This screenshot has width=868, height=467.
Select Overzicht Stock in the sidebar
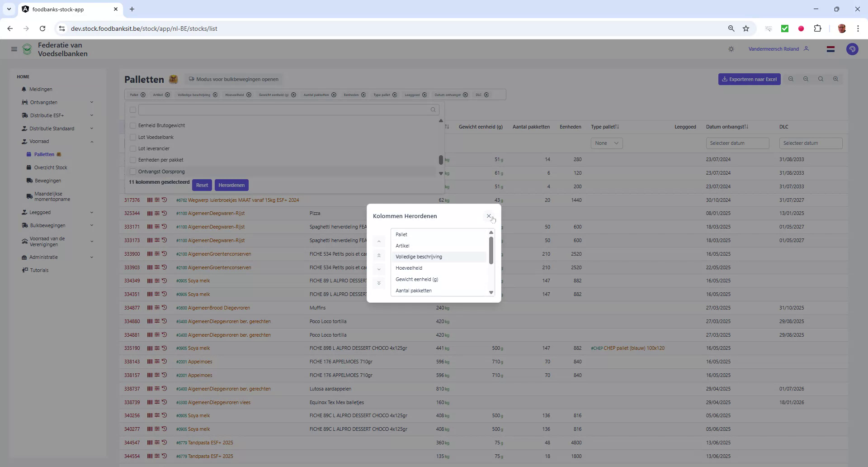pos(51,167)
